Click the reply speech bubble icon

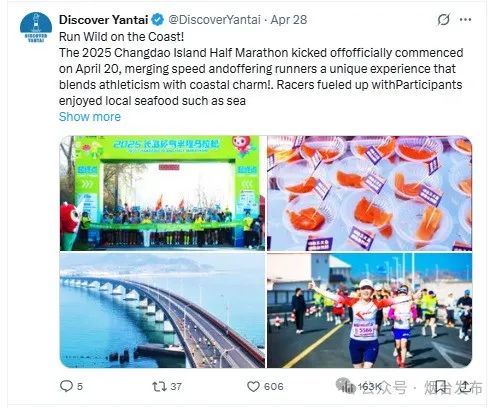(66, 386)
